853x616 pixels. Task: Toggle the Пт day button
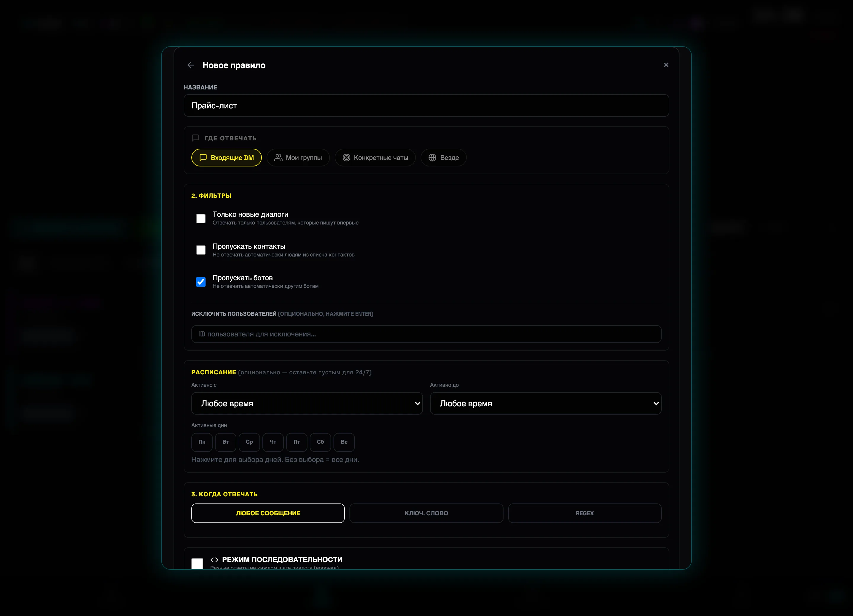tap(297, 442)
